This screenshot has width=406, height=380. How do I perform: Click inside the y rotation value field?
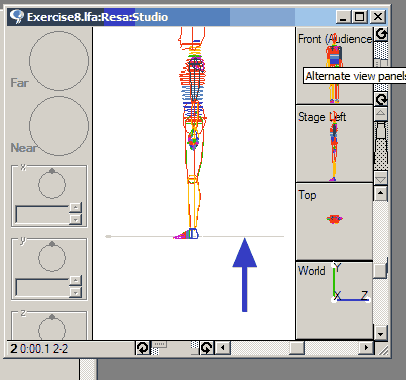[x=43, y=288]
